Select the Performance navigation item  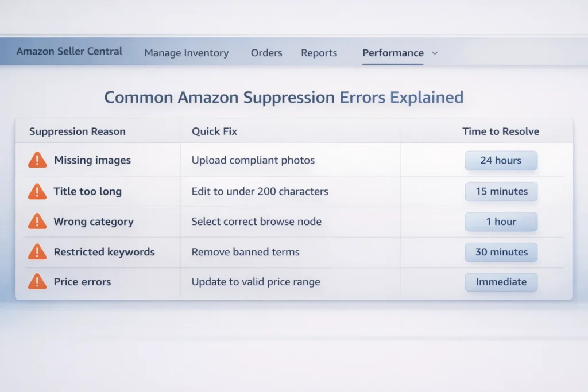pos(393,53)
